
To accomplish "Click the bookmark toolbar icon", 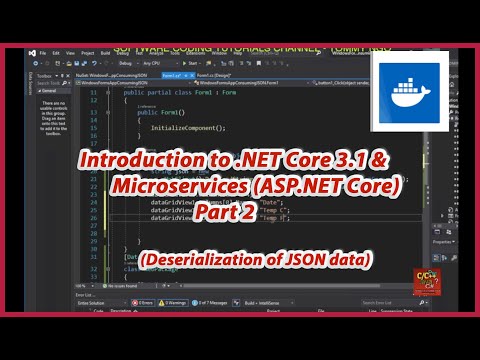I will coord(259,63).
